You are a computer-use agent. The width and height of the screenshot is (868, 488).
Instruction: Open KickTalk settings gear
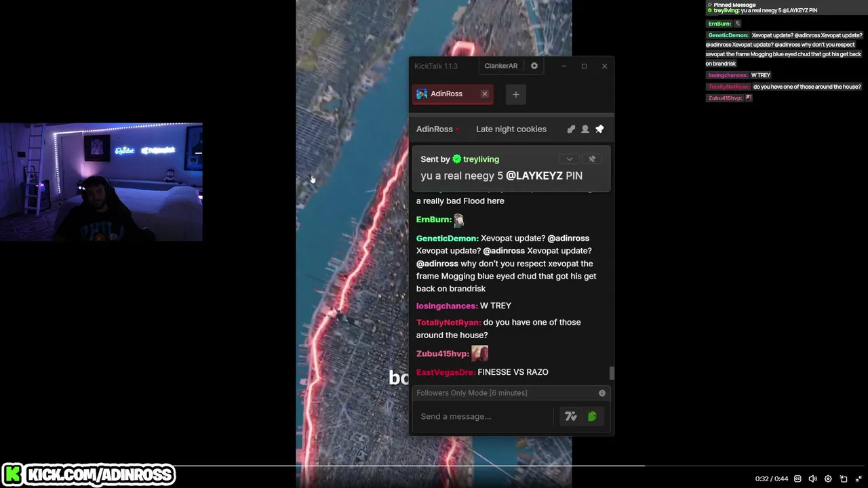pos(534,66)
